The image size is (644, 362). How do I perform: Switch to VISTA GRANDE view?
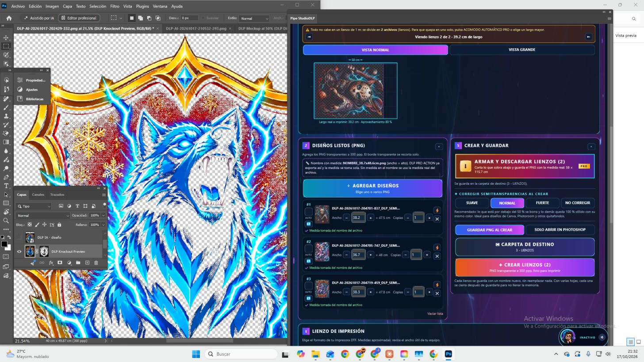coord(522,50)
